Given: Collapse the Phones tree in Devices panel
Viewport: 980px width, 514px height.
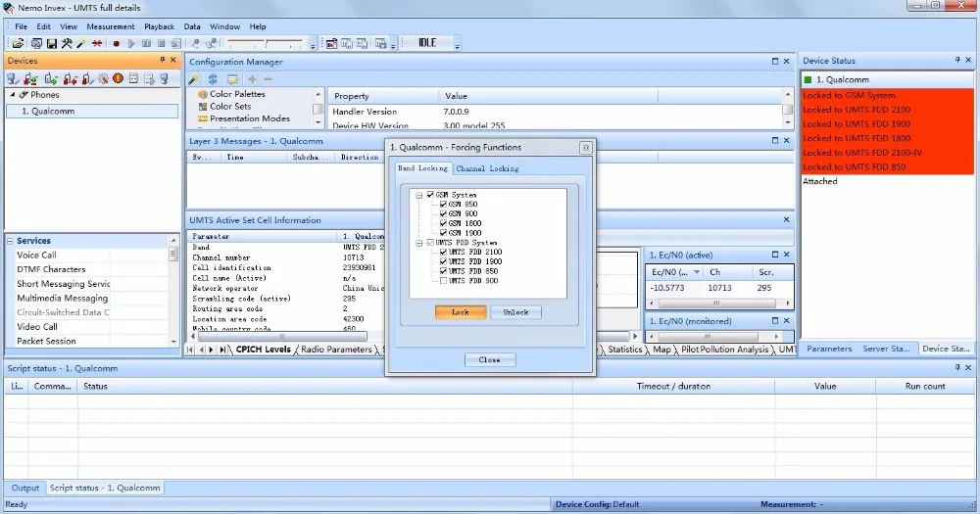Looking at the screenshot, I should (13, 95).
